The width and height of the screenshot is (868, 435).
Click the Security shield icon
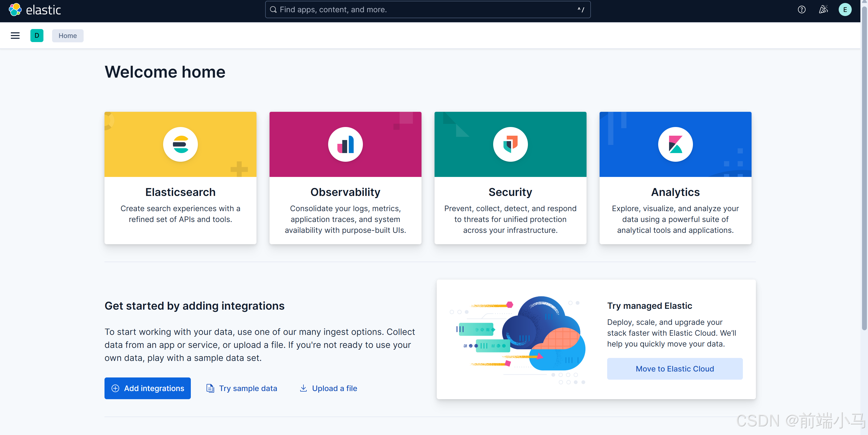[x=510, y=145]
